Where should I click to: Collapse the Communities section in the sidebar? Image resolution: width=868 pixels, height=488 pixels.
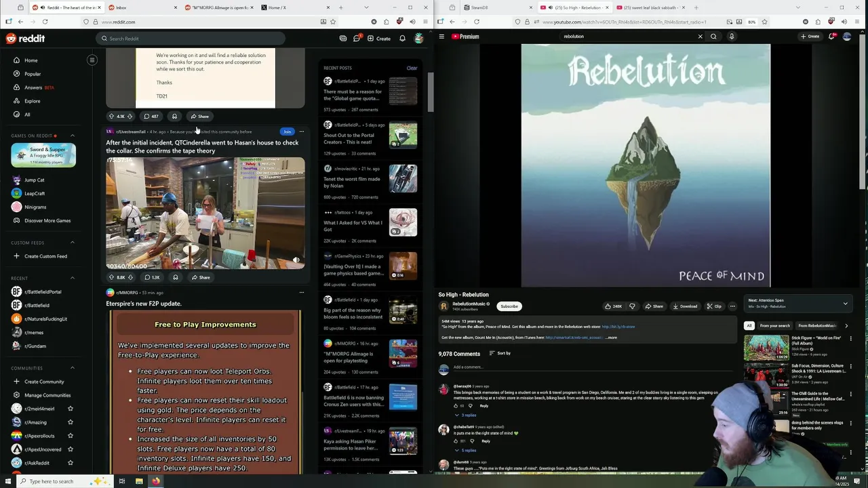[73, 368]
